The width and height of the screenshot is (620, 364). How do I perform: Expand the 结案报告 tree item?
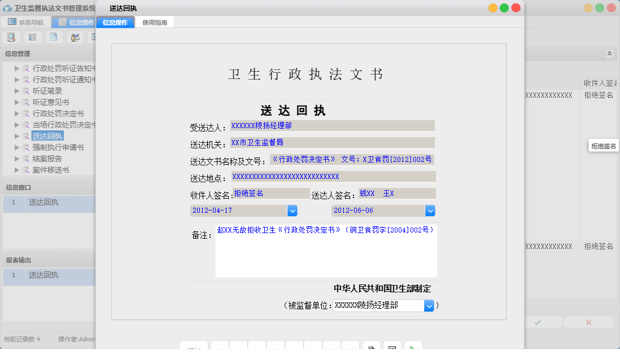tap(17, 158)
